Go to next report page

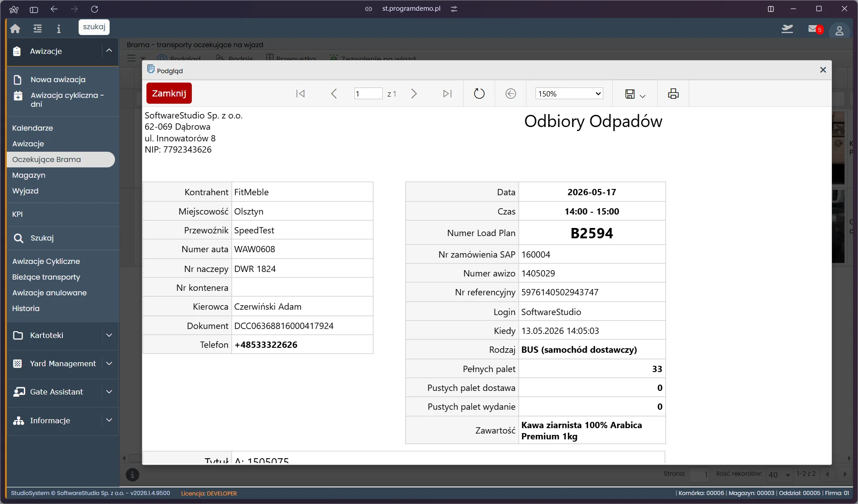point(414,93)
